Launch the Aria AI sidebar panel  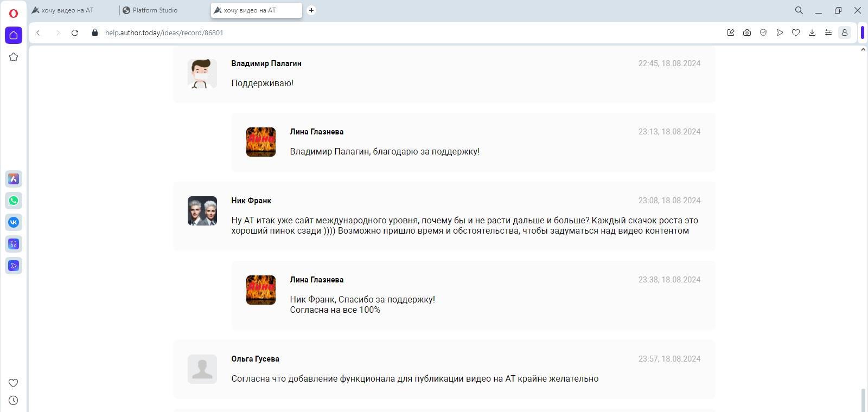click(x=14, y=179)
